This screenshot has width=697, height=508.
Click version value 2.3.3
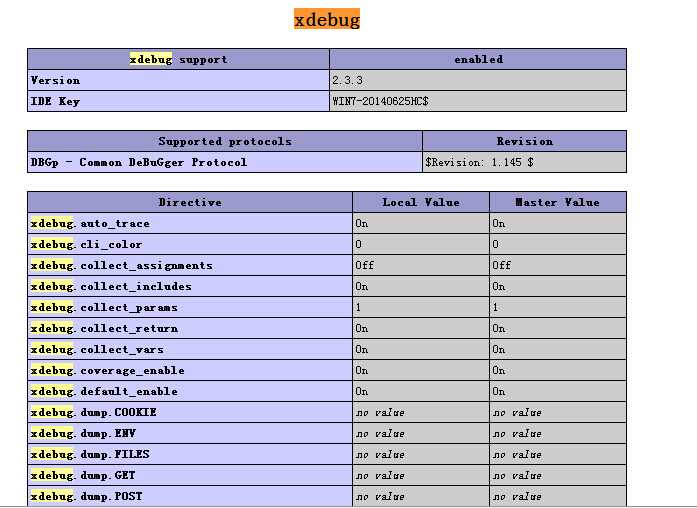(478, 80)
